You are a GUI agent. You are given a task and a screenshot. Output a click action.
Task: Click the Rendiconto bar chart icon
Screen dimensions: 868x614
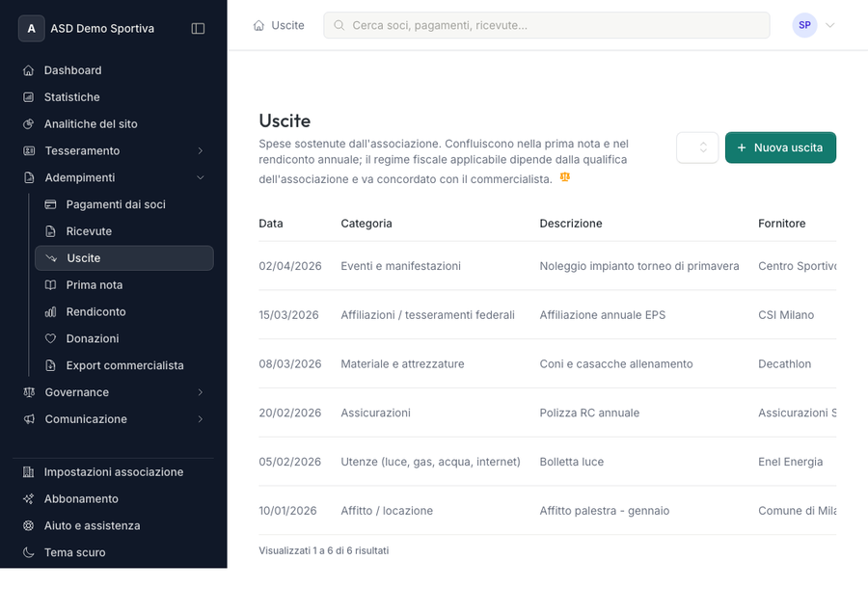click(50, 312)
